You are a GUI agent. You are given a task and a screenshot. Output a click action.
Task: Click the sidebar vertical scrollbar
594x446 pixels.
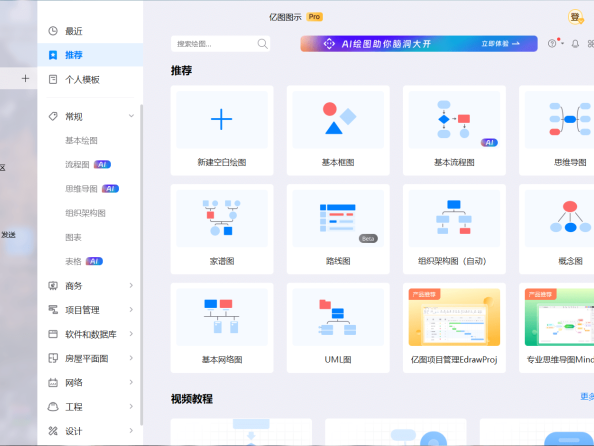(142, 264)
